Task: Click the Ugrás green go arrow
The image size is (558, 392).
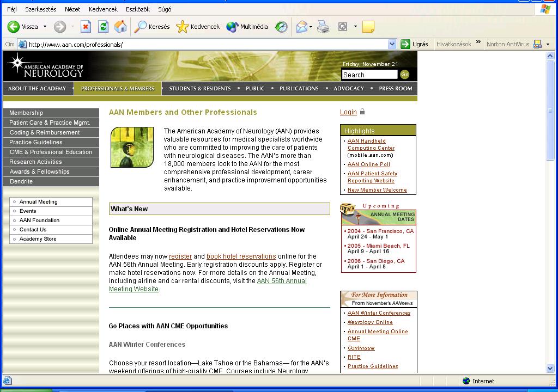Action: click(x=405, y=44)
